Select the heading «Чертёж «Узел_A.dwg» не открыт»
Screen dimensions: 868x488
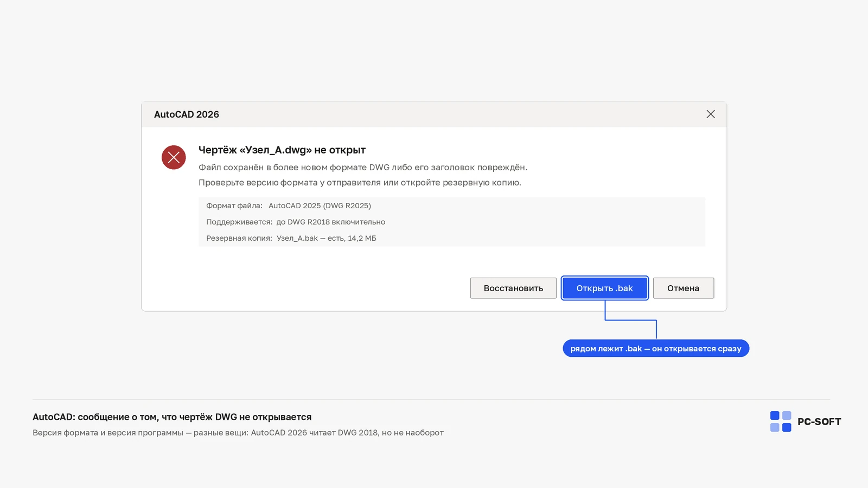(282, 150)
